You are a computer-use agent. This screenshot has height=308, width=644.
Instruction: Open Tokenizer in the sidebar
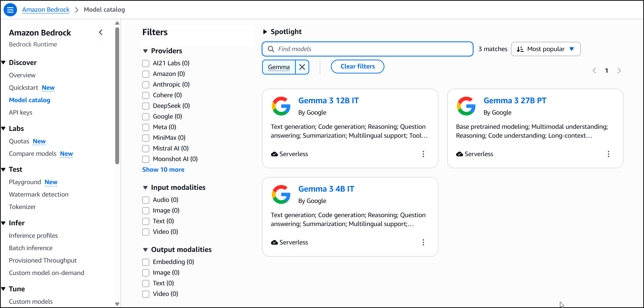22,207
